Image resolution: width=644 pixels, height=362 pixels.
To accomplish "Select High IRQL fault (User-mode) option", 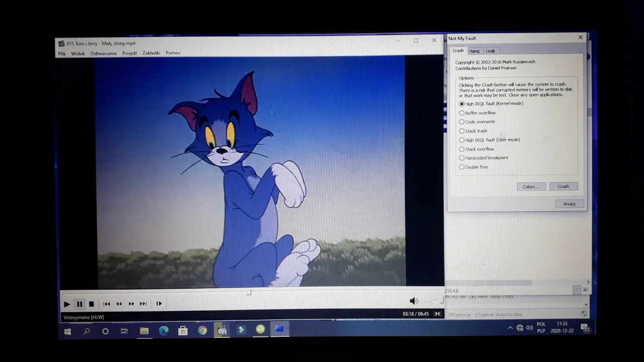I will (490, 140).
